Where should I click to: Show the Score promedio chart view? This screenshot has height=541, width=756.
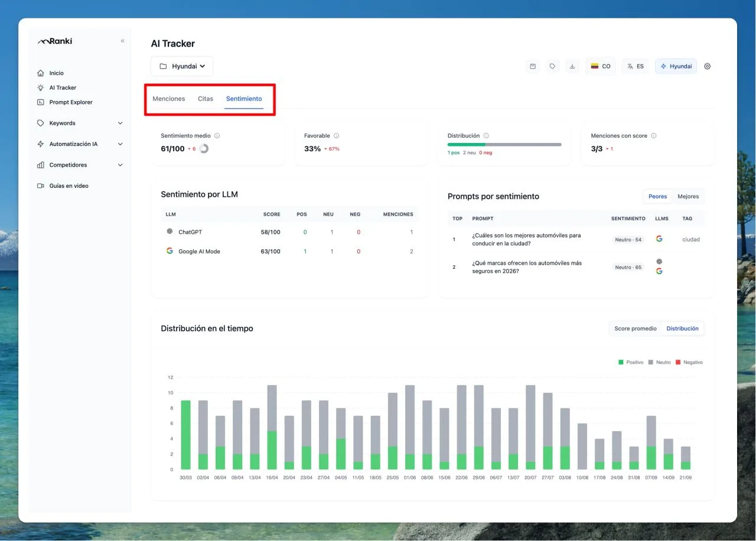636,328
